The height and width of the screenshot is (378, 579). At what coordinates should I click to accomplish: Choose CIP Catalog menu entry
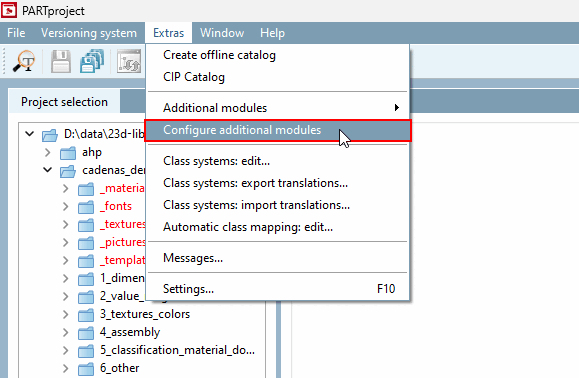tap(278, 77)
